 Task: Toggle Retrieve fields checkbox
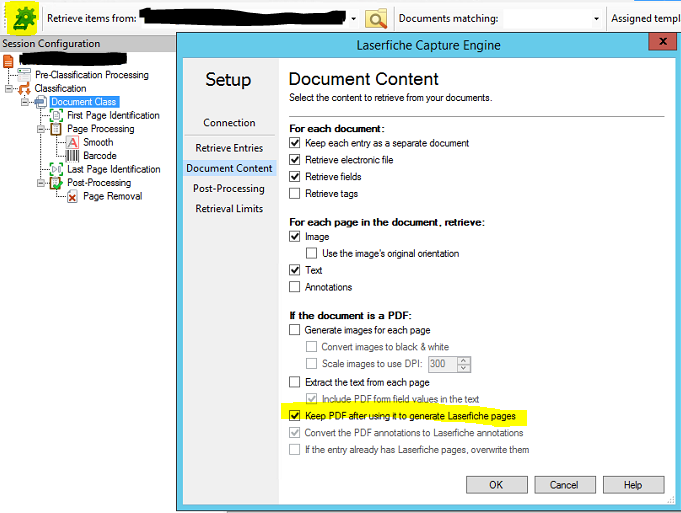click(294, 177)
